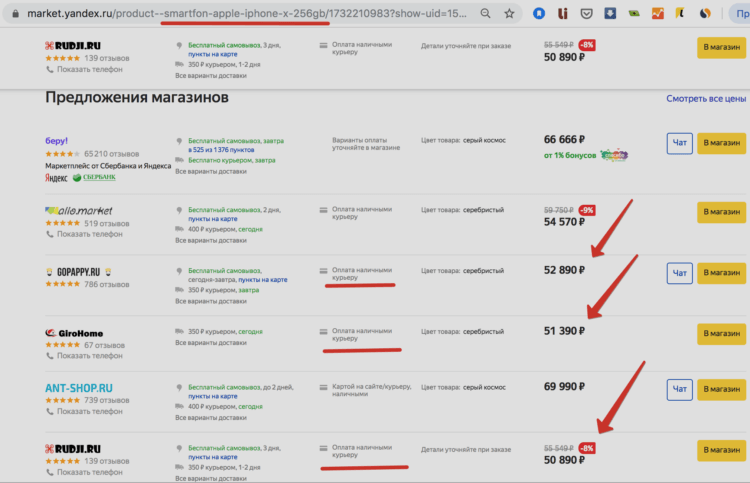Click the pickup location pin in Беру! row
This screenshot has height=483, width=750.
coord(179,141)
